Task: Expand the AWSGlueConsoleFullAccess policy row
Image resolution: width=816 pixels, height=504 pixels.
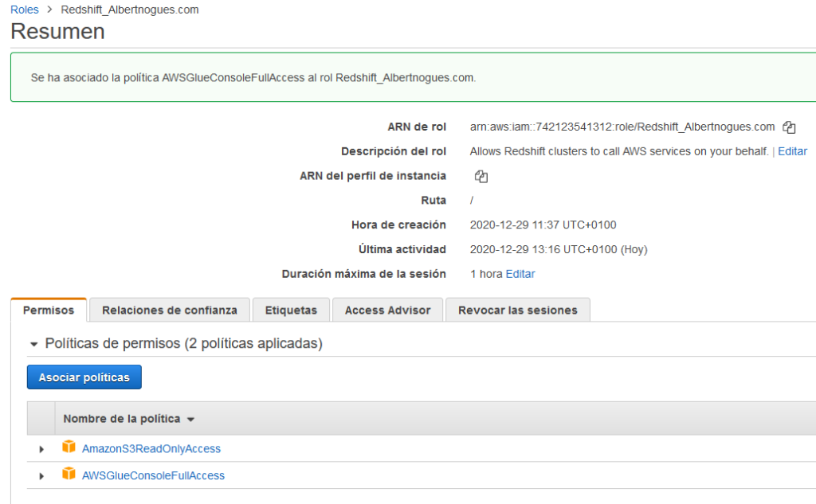Action: [41, 476]
